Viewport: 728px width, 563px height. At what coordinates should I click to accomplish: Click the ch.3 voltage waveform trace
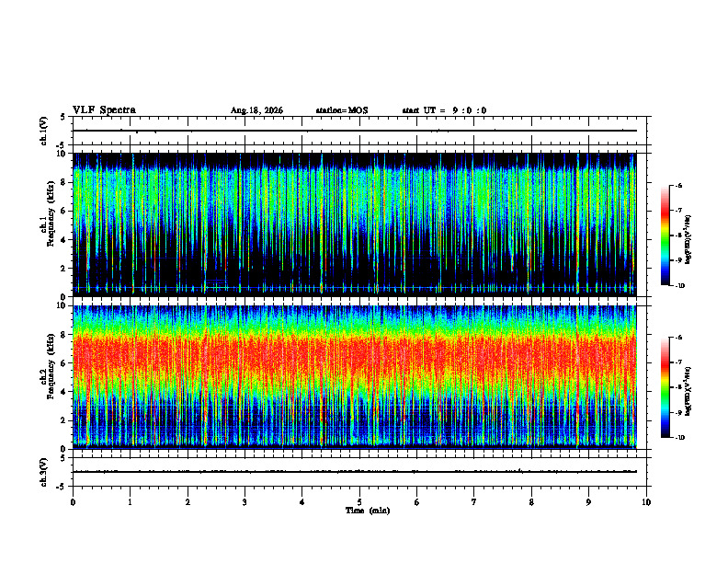click(355, 472)
